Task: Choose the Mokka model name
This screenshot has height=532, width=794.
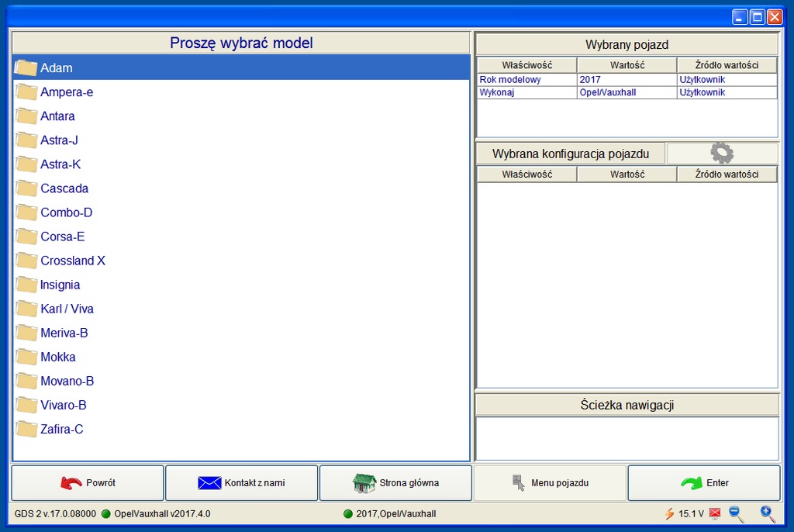Action: pos(58,357)
